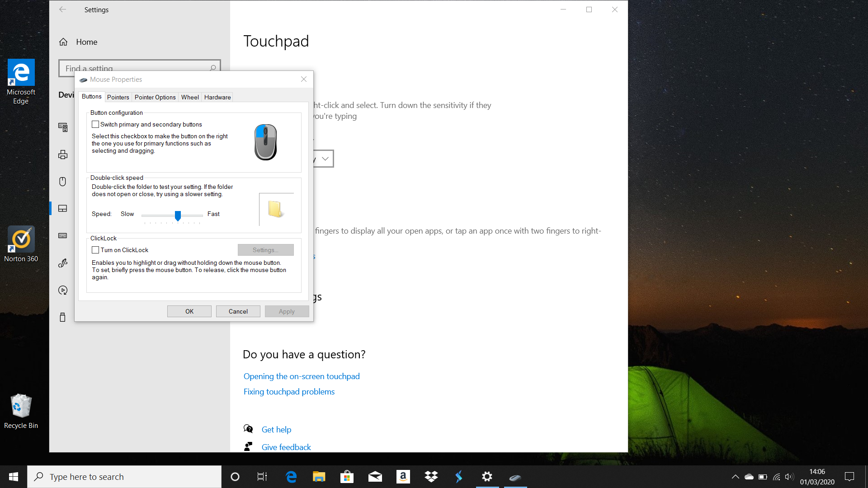Click the Home button in Settings

[x=79, y=42]
